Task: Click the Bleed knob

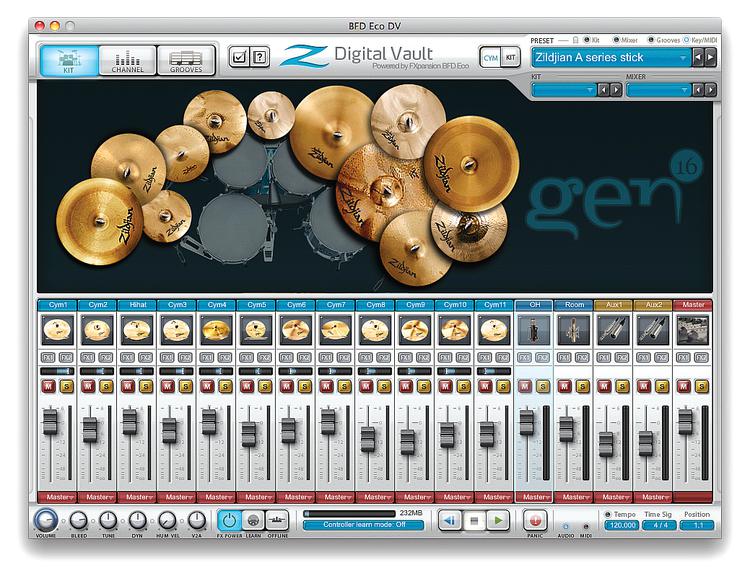Action: pos(79,520)
